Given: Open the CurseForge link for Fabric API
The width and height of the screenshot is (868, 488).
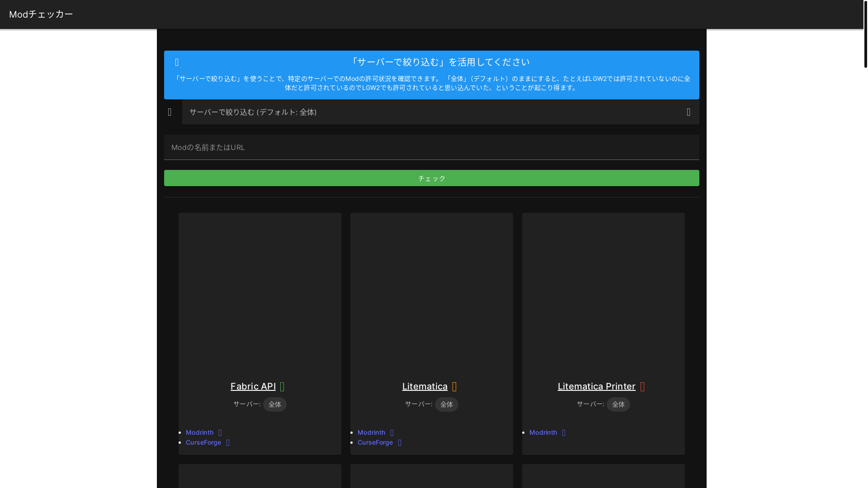Looking at the screenshot, I should tap(203, 442).
